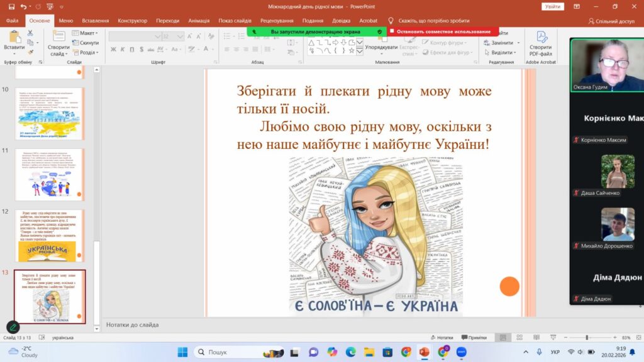Viewport: 644px width, 362px height.
Task: Switch to slide sorter view in the status bar
Action: click(519, 337)
